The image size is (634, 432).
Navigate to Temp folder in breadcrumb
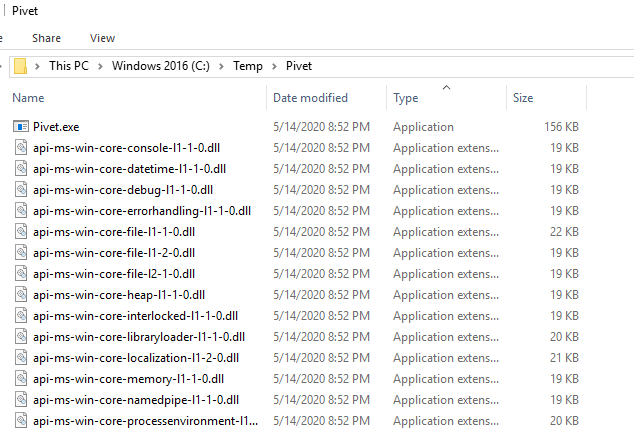point(249,67)
